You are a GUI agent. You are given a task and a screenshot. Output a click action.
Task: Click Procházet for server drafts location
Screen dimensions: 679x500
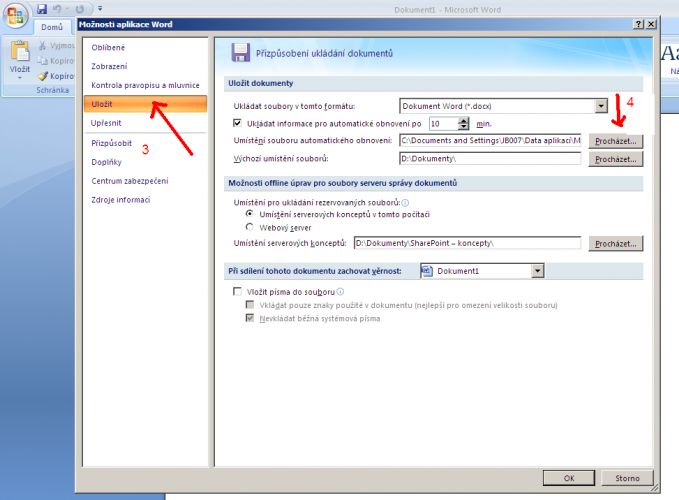click(615, 244)
